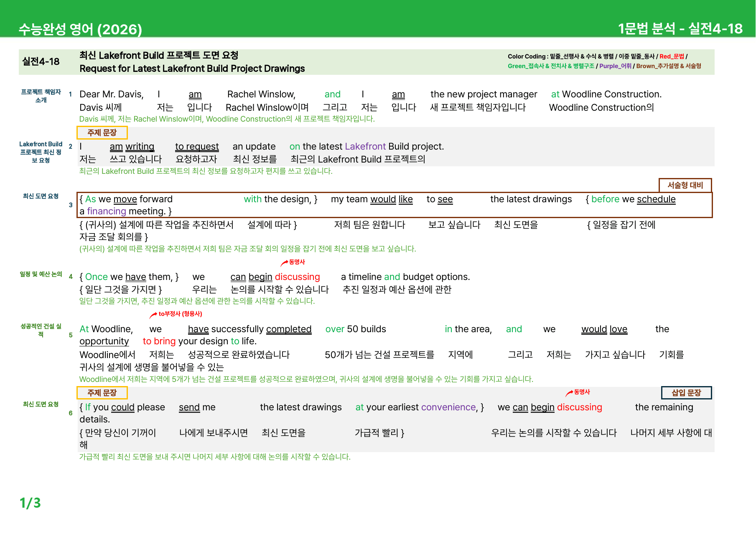
Task: Click 'a financing meeting. }' text
Action: point(126,211)
